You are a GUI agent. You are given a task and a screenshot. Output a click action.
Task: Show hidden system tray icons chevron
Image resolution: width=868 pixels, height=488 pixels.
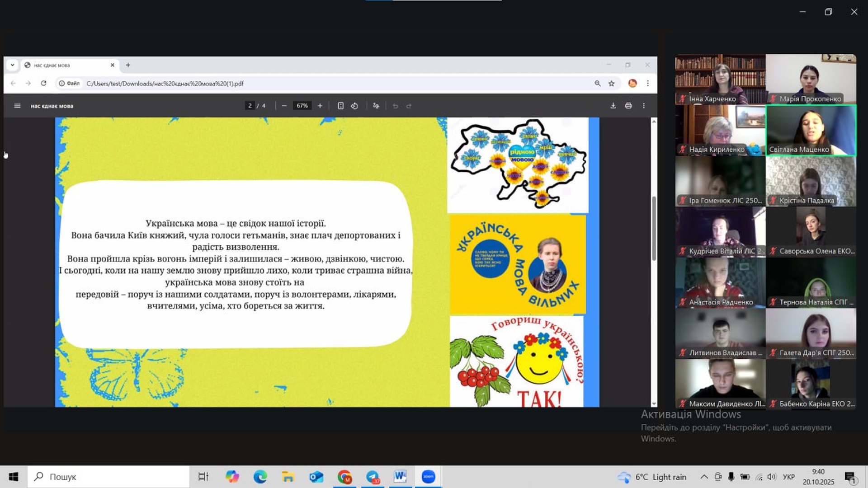point(704,477)
